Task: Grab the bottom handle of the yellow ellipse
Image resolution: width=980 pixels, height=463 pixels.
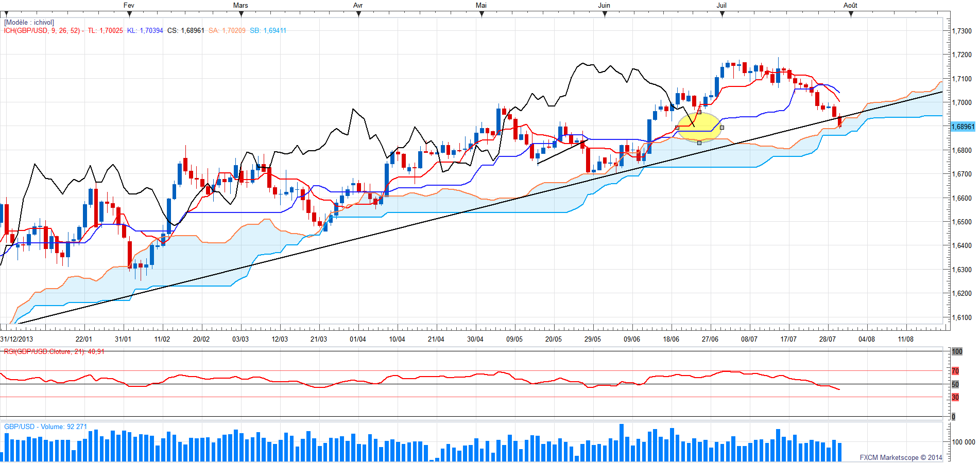Action: tap(699, 143)
